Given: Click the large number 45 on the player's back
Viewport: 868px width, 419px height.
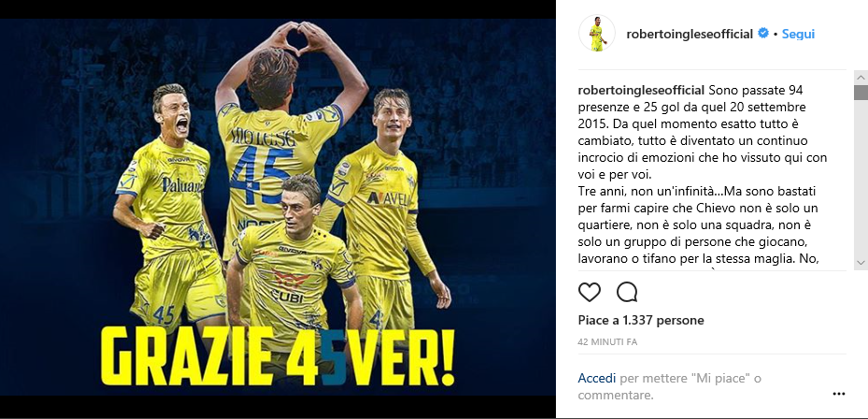Looking at the screenshot, I should [x=261, y=173].
